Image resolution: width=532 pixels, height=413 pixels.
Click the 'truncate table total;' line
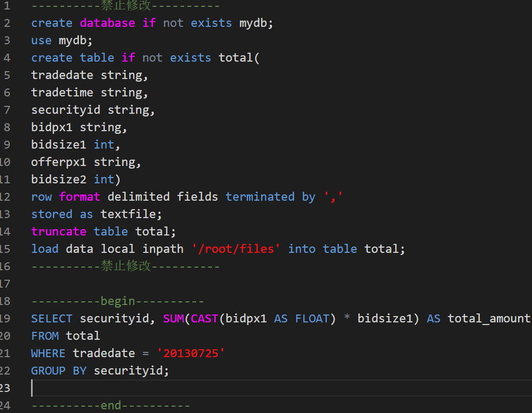point(104,232)
